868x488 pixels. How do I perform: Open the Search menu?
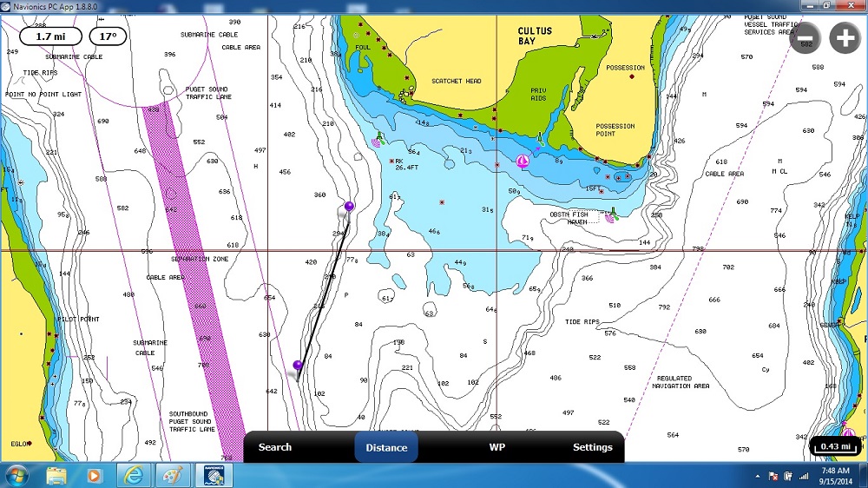(274, 447)
